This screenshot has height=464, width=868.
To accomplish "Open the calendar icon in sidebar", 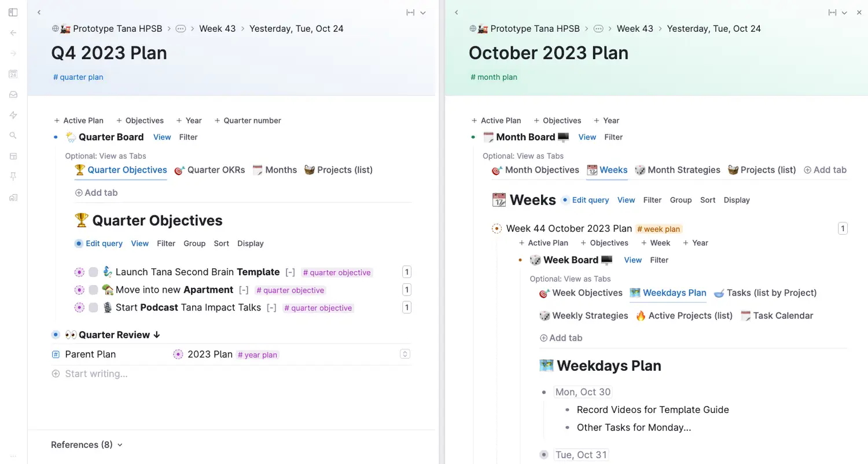I will tap(13, 74).
